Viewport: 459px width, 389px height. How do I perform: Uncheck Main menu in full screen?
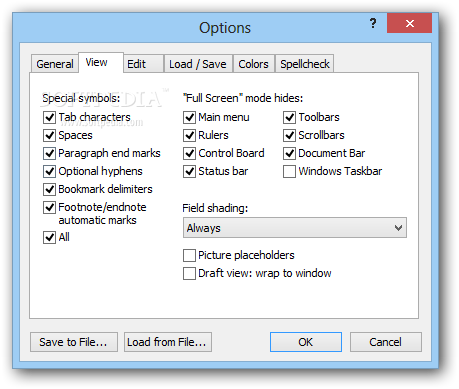[189, 117]
